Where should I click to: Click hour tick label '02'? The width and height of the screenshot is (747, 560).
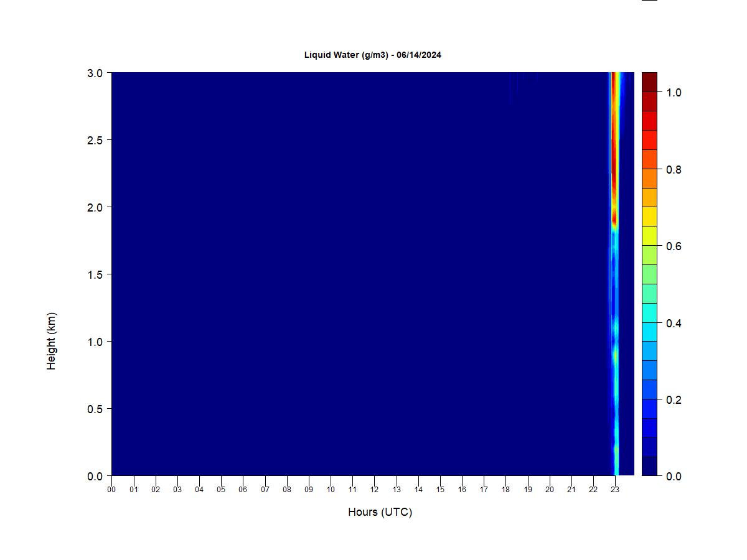156,489
